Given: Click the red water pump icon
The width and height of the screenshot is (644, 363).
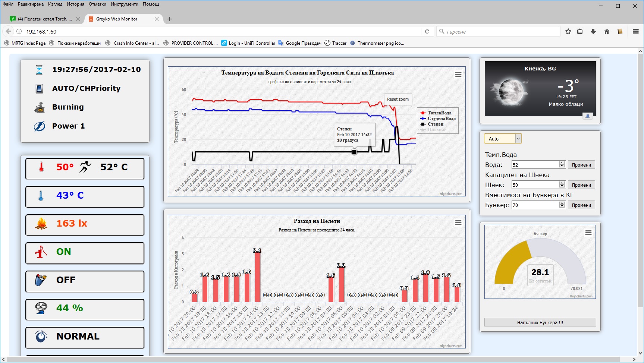Looking at the screenshot, I should [41, 252].
